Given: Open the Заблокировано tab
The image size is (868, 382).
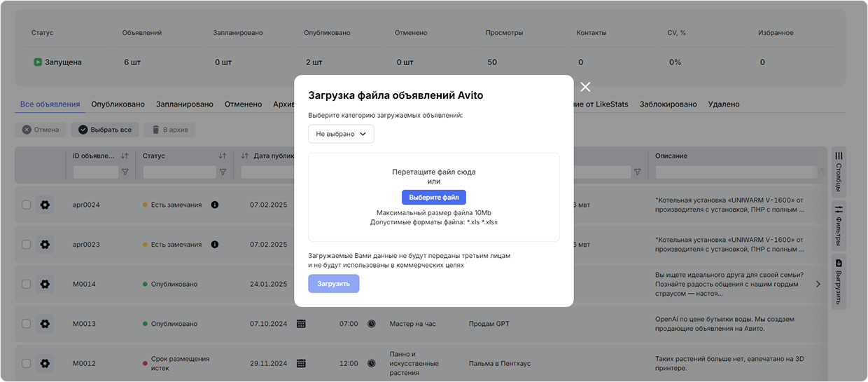Looking at the screenshot, I should tap(668, 104).
